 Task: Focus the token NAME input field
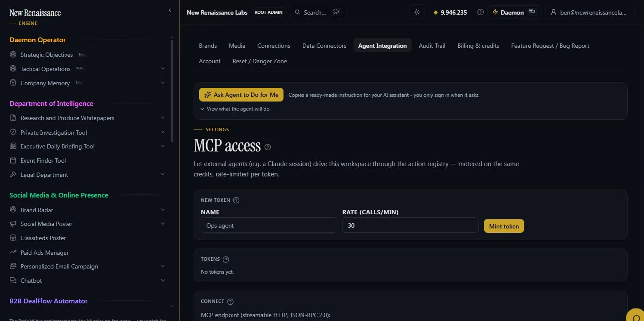tap(269, 225)
